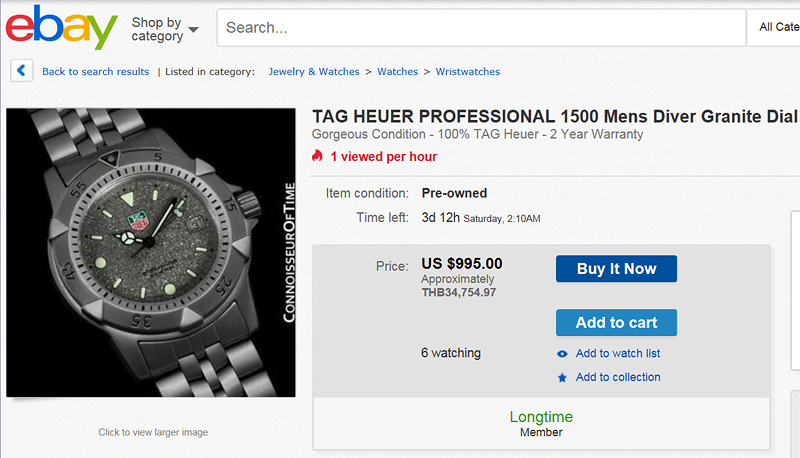Screen dimensions: 800x458
Task: Open Shop by category dropdown arrow
Action: coord(193,30)
